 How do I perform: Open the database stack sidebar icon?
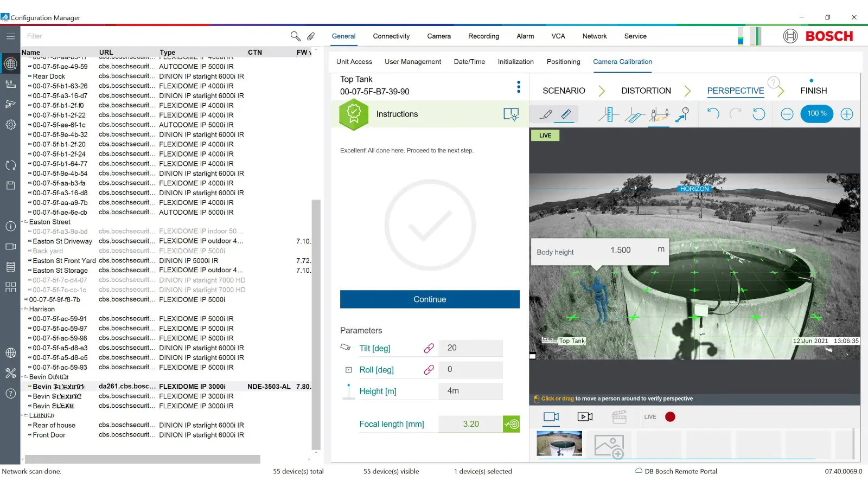point(10,267)
